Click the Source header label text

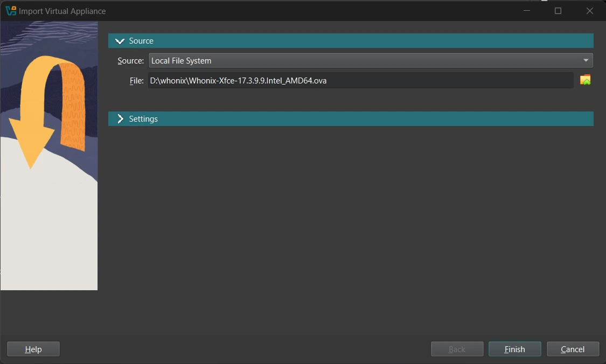coord(141,41)
